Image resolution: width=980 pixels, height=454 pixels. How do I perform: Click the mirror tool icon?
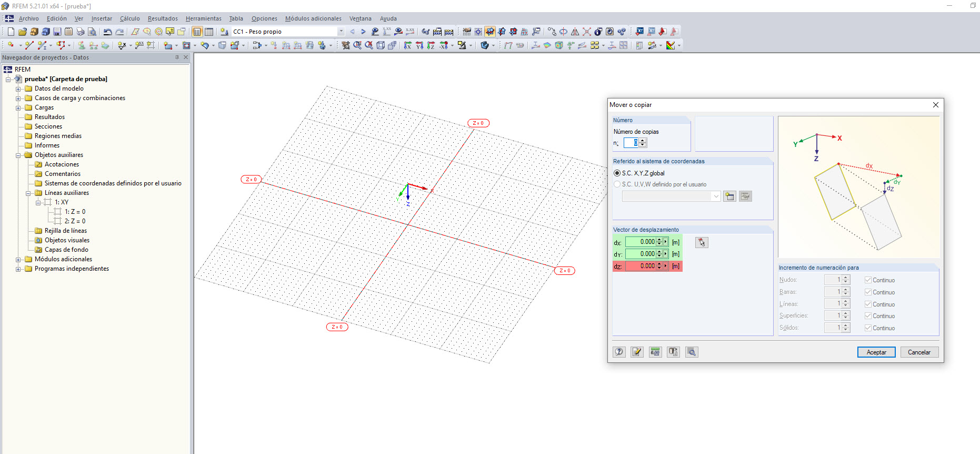pos(575,32)
